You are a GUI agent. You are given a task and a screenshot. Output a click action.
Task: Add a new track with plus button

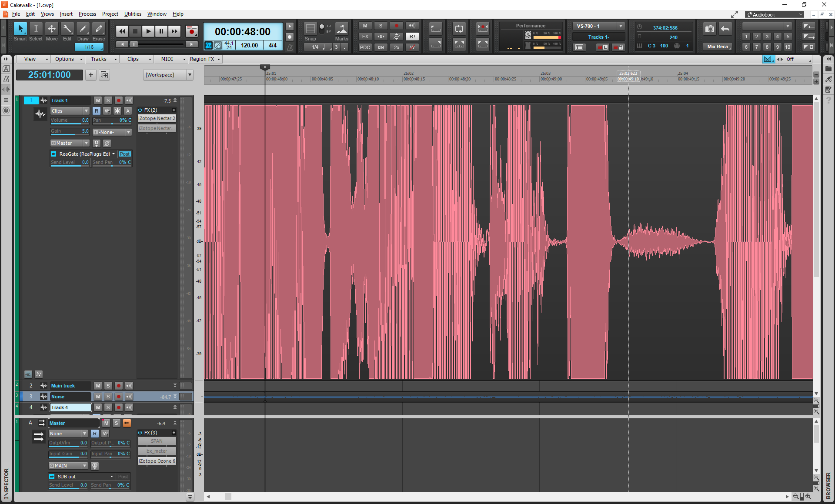click(91, 75)
